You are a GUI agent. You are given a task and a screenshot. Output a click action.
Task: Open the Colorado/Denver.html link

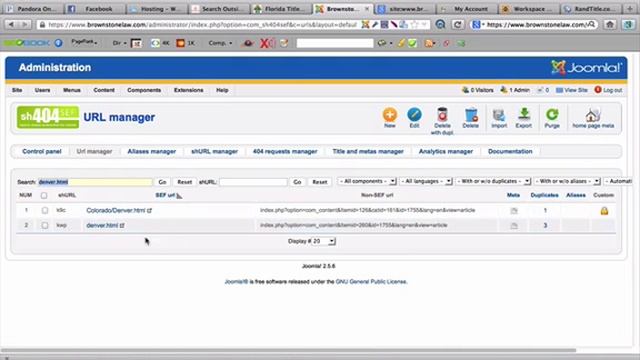pyautogui.click(x=116, y=211)
